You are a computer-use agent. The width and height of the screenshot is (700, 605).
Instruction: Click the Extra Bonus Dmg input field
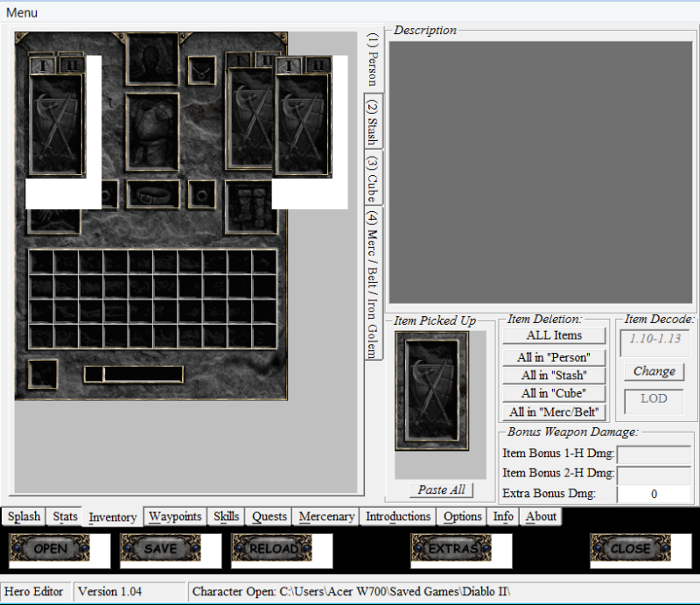(654, 494)
